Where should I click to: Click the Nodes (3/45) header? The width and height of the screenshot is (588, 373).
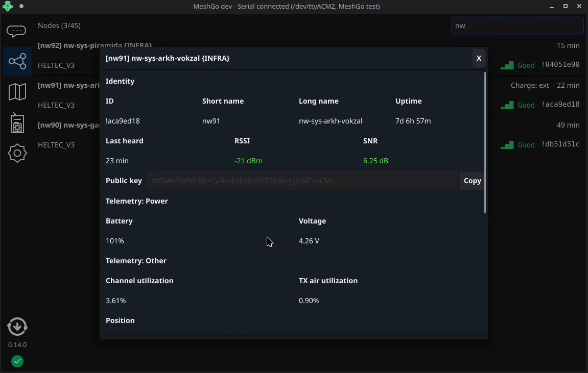[x=59, y=26]
